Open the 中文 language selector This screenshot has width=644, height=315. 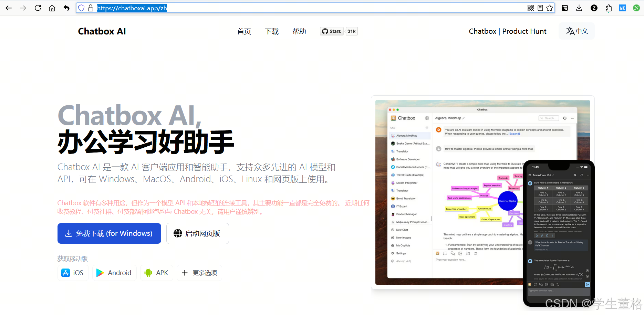tap(577, 31)
